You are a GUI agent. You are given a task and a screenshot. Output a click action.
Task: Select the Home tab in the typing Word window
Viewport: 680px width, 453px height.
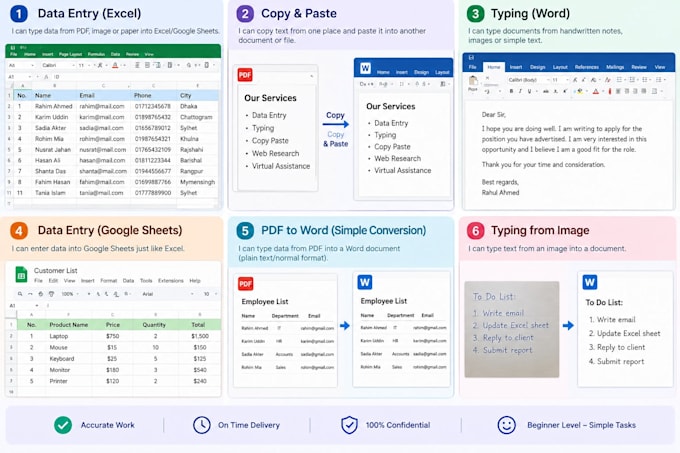(494, 67)
